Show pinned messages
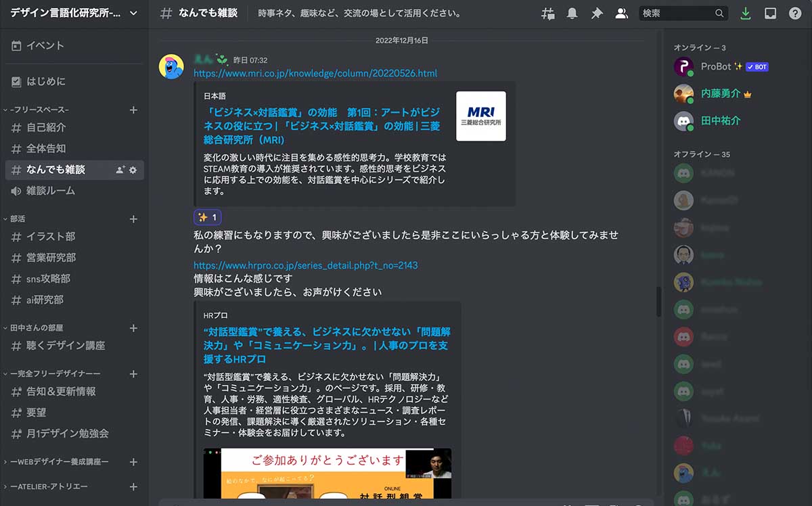The image size is (812, 506). coord(597,14)
